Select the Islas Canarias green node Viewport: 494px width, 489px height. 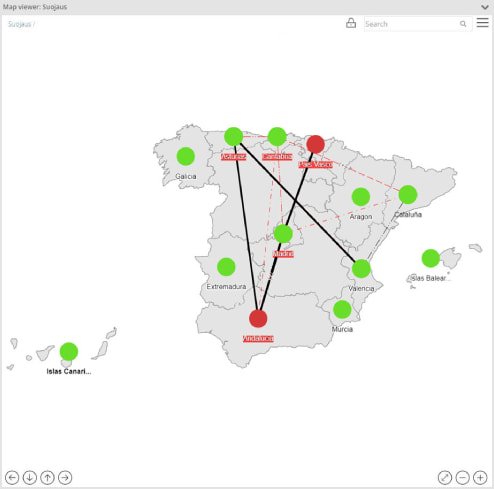pyautogui.click(x=69, y=352)
